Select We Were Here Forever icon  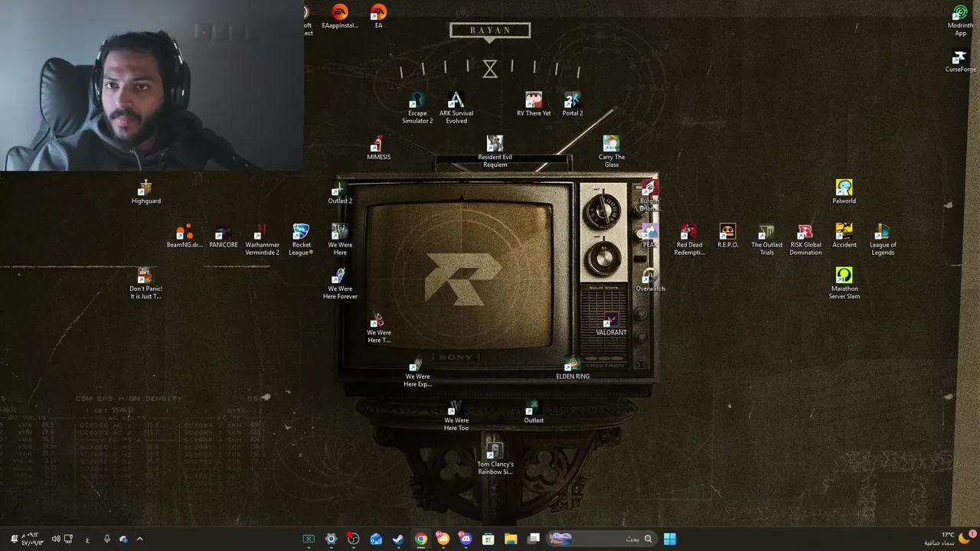(x=340, y=284)
